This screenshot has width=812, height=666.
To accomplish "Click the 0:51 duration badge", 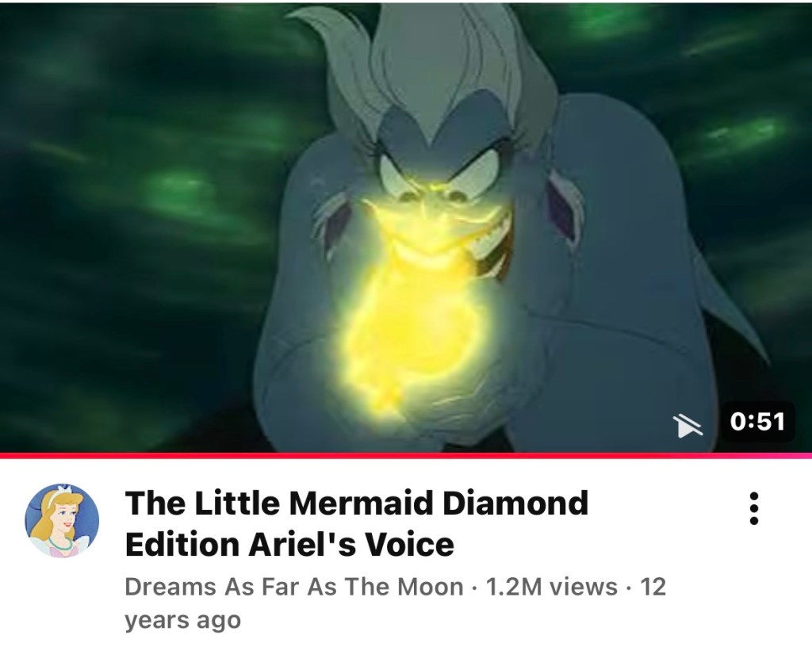I will tap(757, 421).
